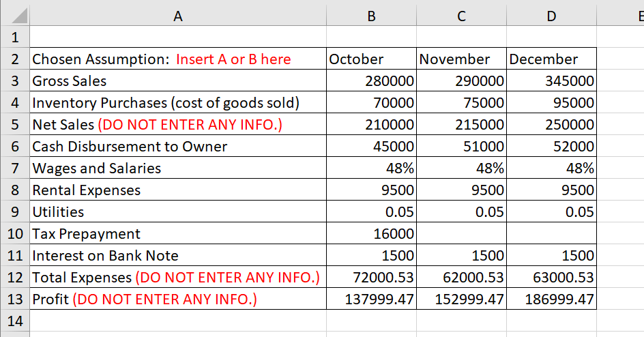Select column C header
The image size is (644, 337).
point(461,16)
